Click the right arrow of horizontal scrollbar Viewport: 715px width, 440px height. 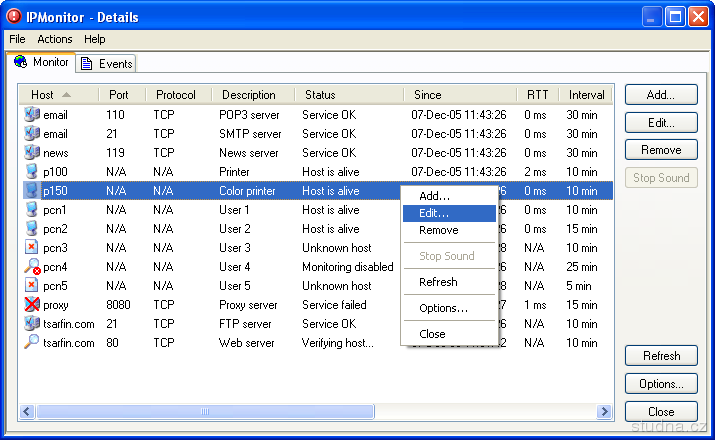point(604,412)
